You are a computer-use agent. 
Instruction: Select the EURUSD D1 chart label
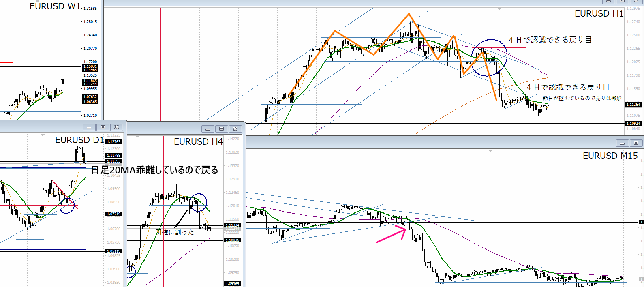(79, 140)
